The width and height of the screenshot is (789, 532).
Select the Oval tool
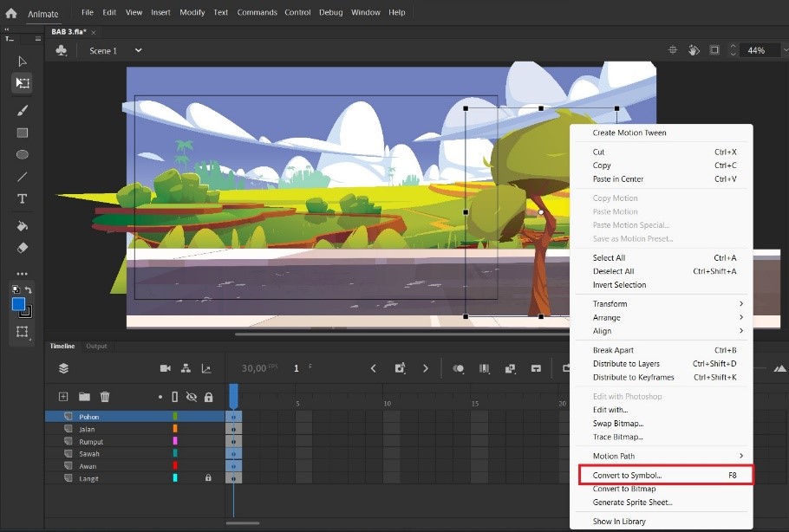click(x=23, y=154)
